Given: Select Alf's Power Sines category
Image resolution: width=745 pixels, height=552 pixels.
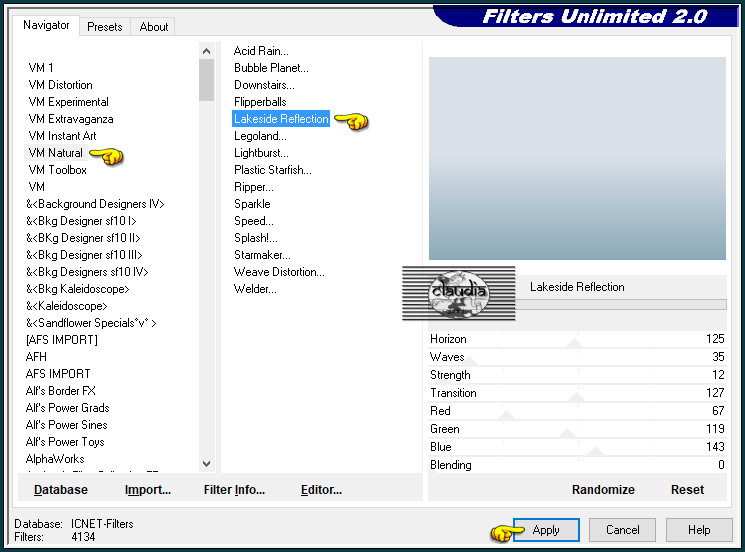Looking at the screenshot, I should click(x=67, y=425).
